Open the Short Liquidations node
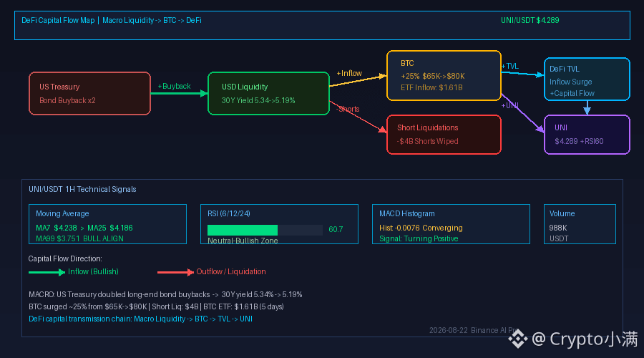 (444, 135)
